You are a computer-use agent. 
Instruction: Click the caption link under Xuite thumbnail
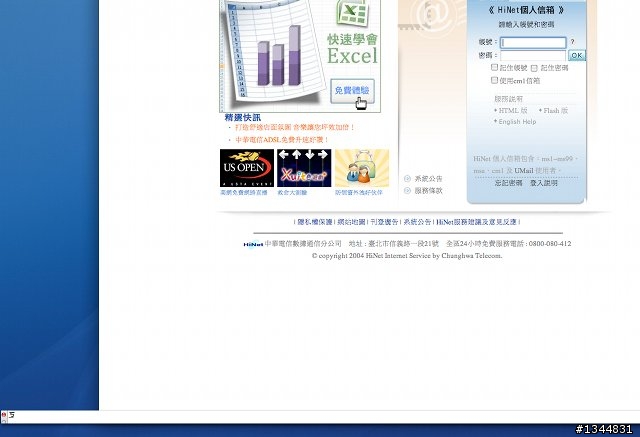[x=292, y=193]
